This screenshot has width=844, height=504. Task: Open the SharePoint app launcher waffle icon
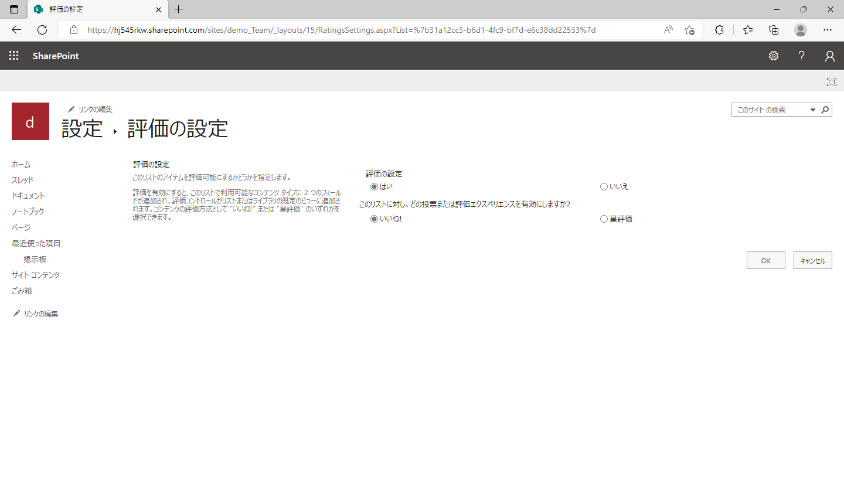[x=14, y=56]
